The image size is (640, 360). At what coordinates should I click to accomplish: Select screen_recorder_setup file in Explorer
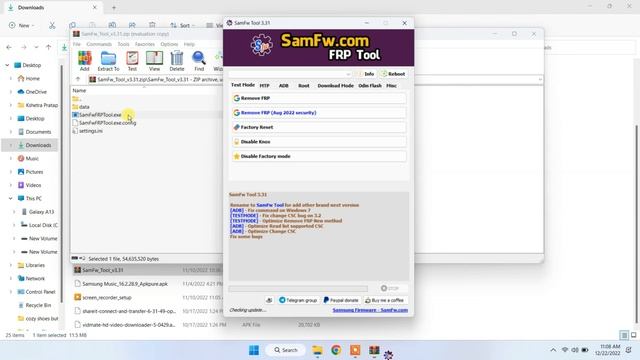[107, 298]
